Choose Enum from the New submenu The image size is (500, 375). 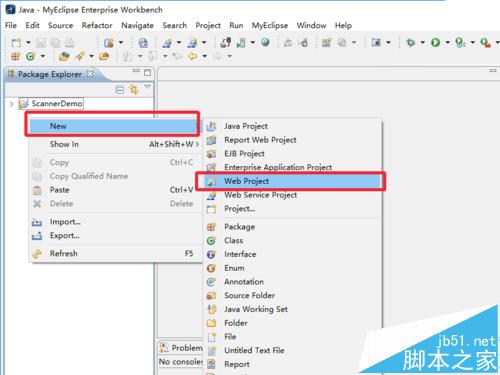(x=293, y=268)
